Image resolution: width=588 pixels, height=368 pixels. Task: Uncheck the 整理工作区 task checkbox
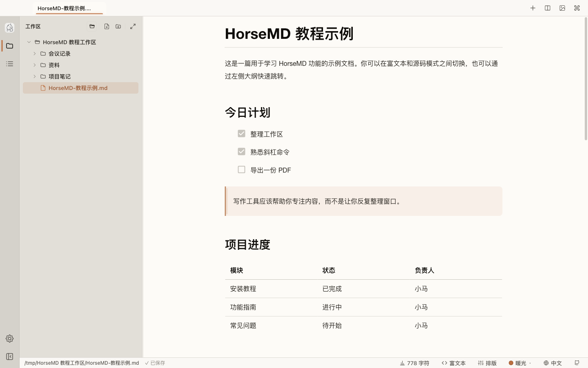241,134
